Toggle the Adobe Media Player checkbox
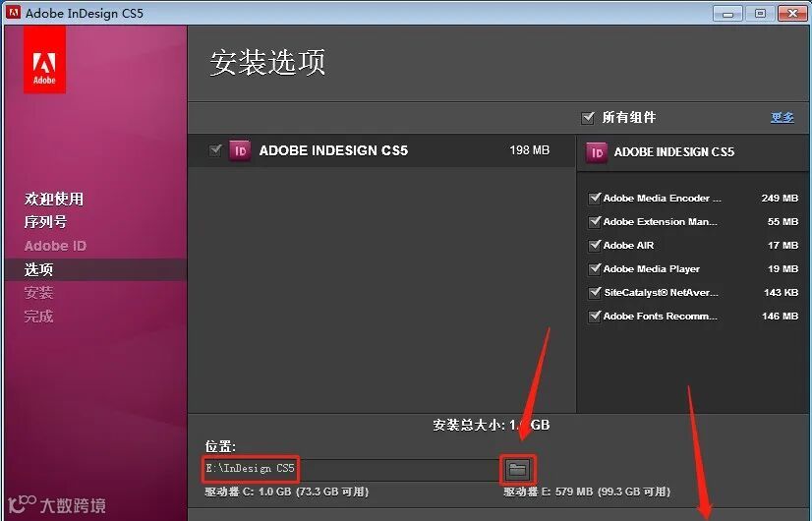This screenshot has width=812, height=521. 594,268
